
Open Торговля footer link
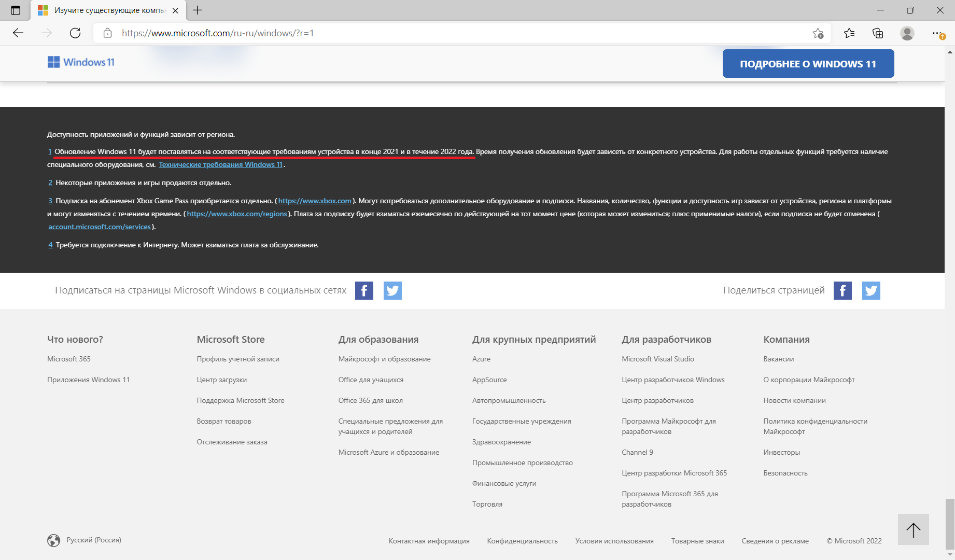point(487,504)
